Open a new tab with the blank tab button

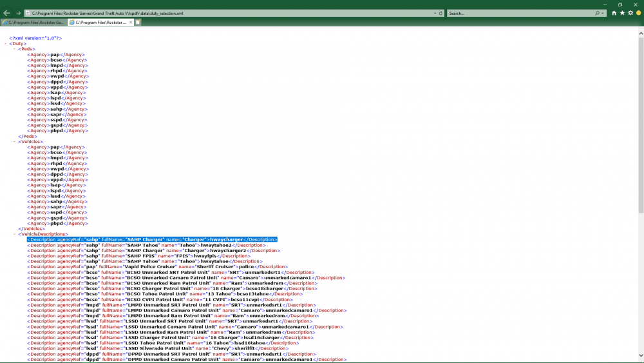click(x=138, y=22)
